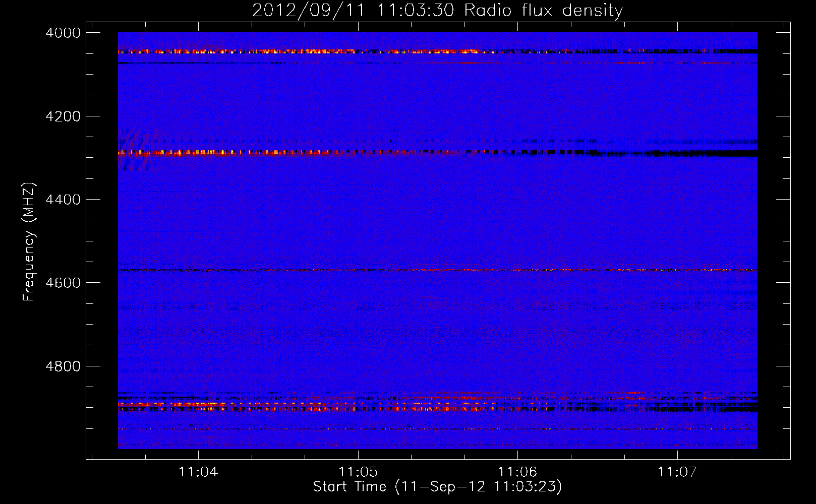Click the 11:04 time tick label
The image size is (816, 504).
[x=199, y=472]
